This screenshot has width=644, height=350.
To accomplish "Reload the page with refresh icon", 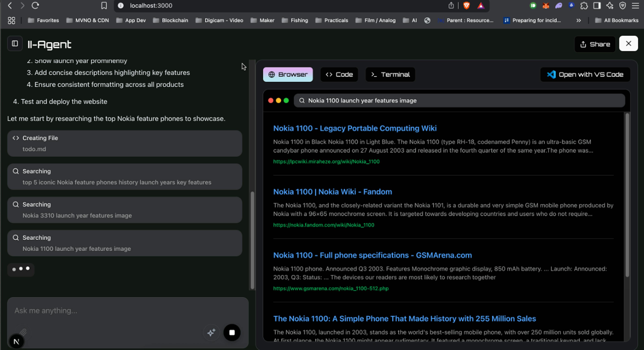I will 35,6.
